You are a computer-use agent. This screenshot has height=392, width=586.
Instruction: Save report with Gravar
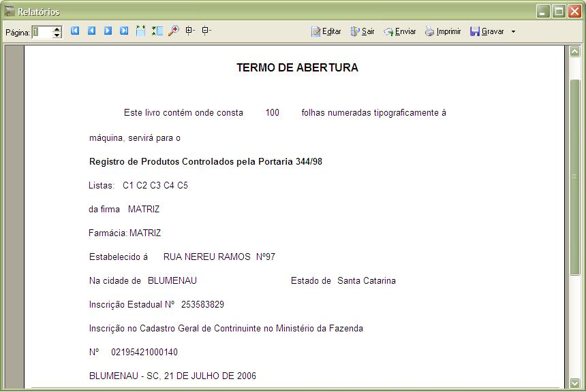point(487,31)
